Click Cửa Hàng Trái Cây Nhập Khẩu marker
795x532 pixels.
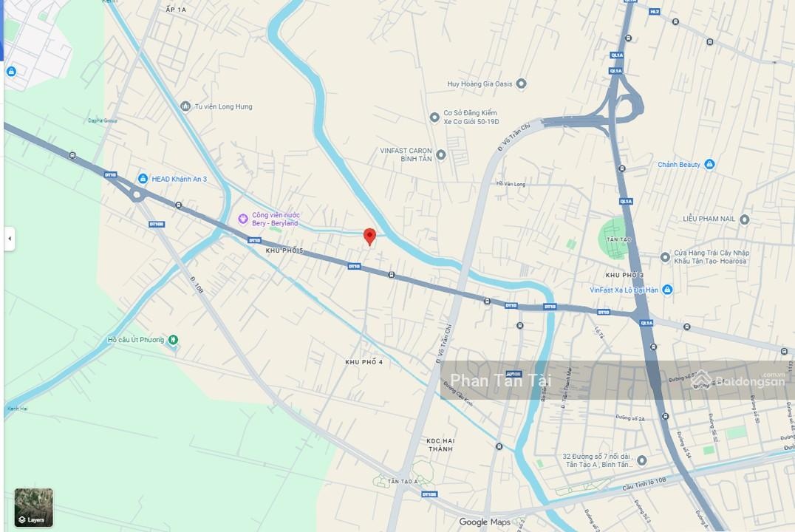pos(665,257)
